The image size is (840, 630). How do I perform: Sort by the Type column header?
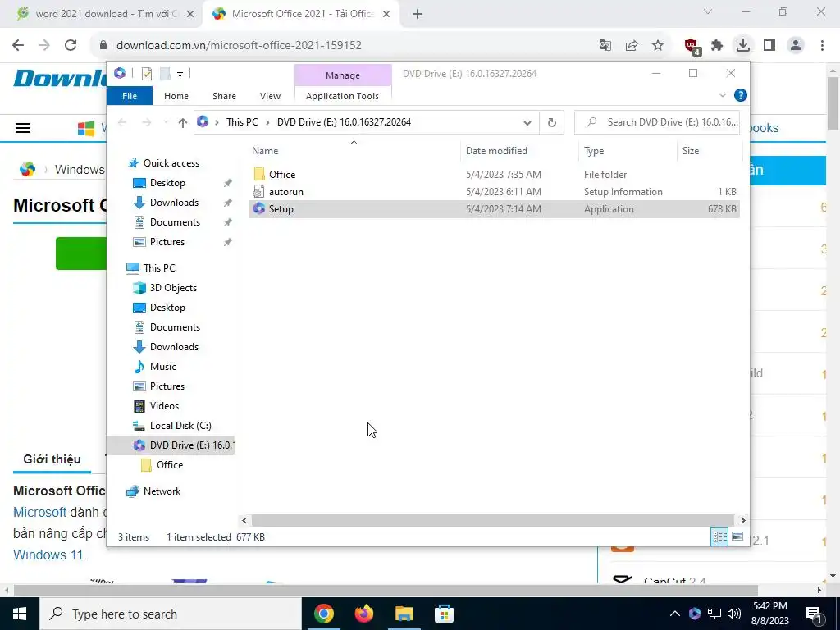(628, 151)
